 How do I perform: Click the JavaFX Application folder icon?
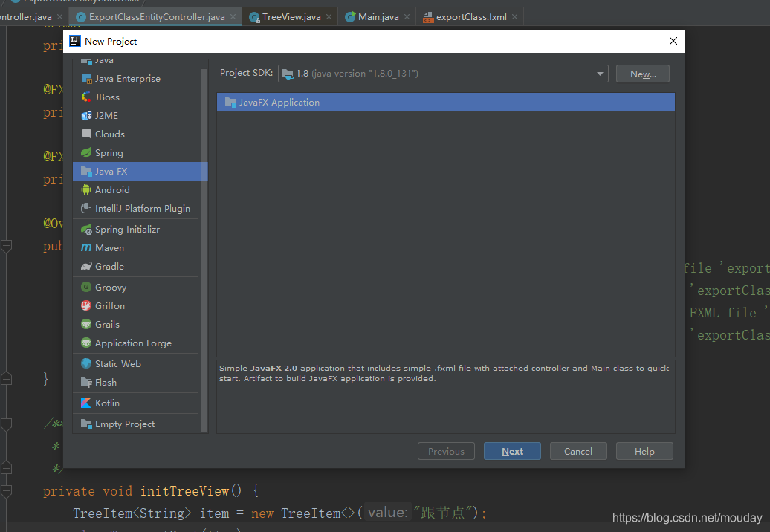coord(230,102)
